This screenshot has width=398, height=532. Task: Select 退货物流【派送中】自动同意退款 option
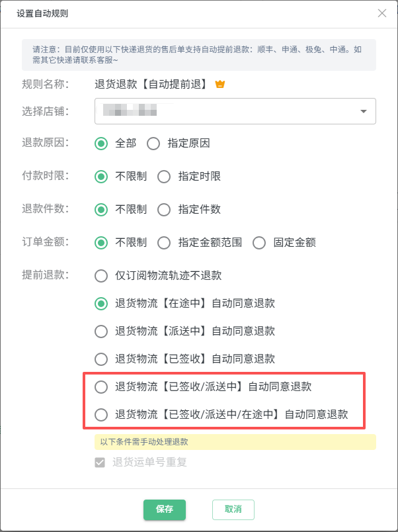coord(101,332)
